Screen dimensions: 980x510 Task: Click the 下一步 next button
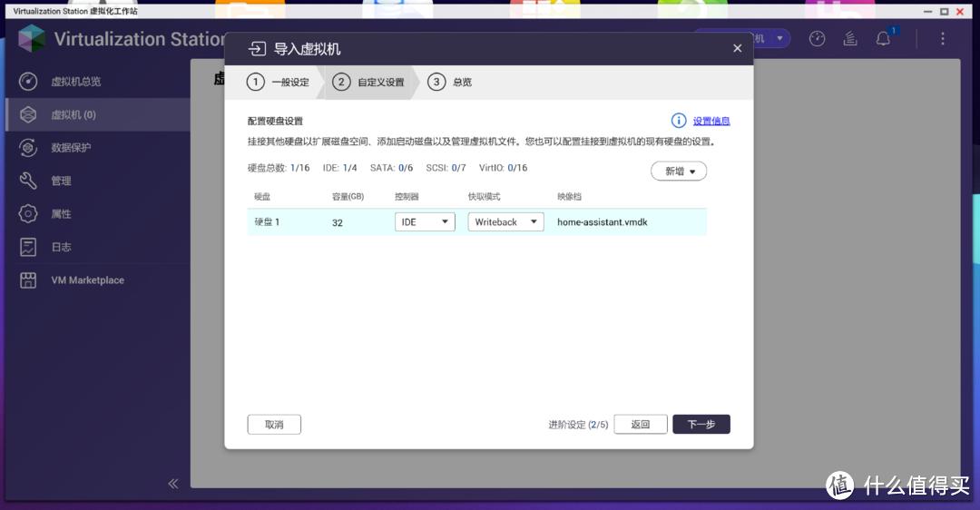coord(701,425)
